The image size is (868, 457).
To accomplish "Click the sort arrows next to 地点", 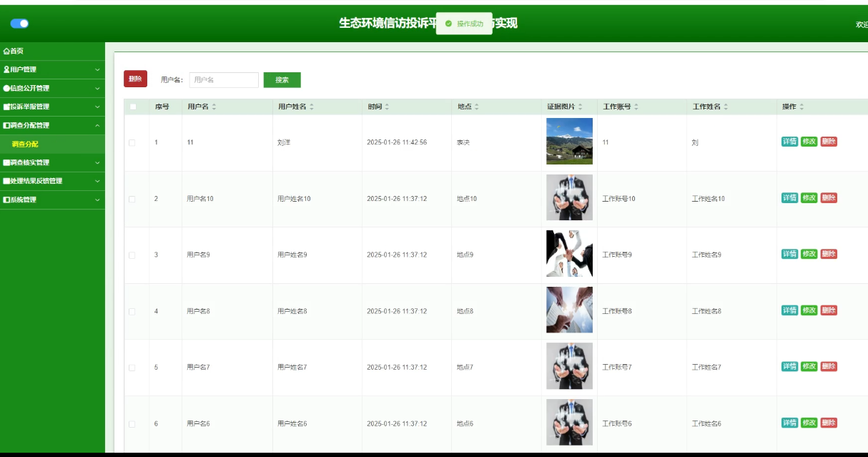I will tap(477, 107).
